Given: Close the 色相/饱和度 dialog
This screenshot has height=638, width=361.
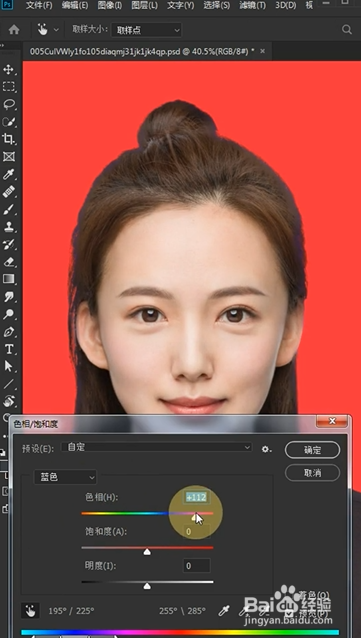Looking at the screenshot, I should click(333, 421).
